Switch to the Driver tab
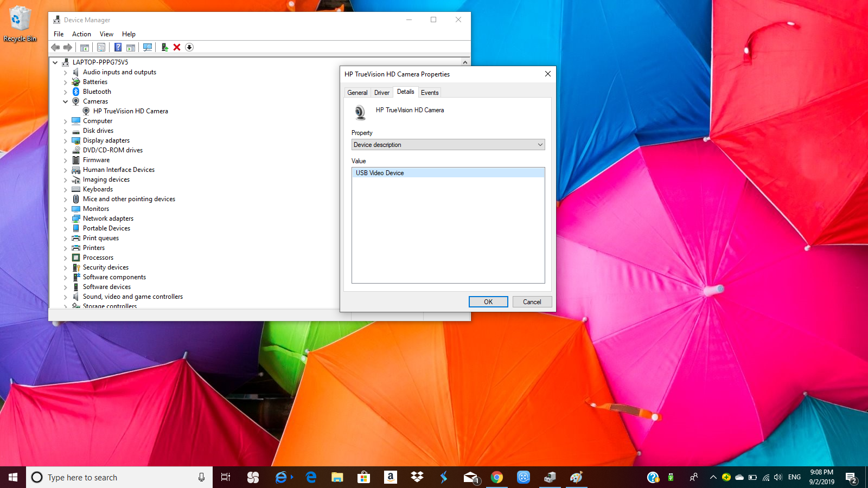Screen dimensions: 868x488 coord(381,93)
